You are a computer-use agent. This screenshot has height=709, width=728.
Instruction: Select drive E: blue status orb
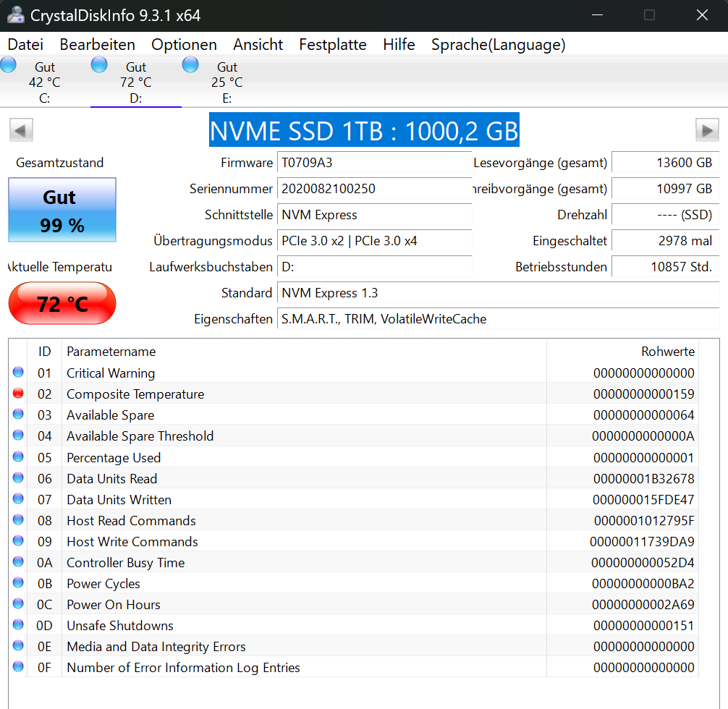[x=190, y=64]
